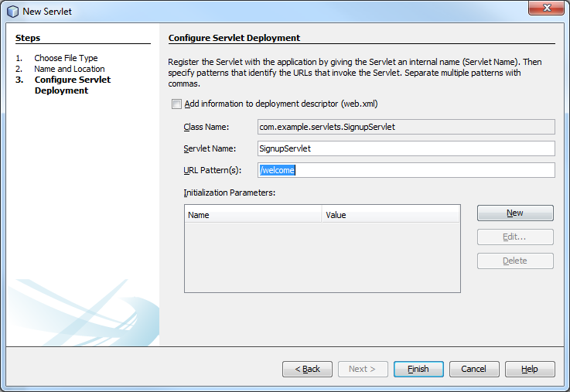The width and height of the screenshot is (570, 392).
Task: Click the URL Pattern(s) text field
Action: point(406,170)
